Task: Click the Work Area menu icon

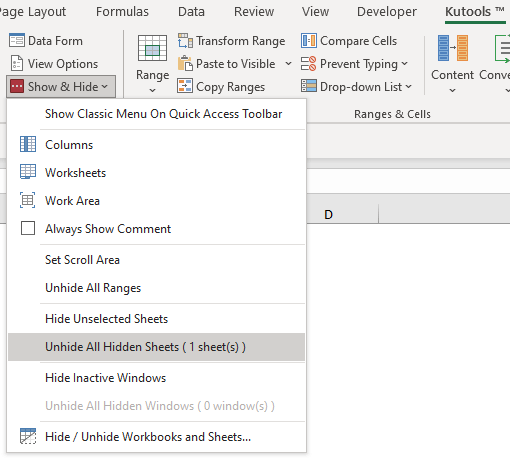Action: tap(28, 200)
